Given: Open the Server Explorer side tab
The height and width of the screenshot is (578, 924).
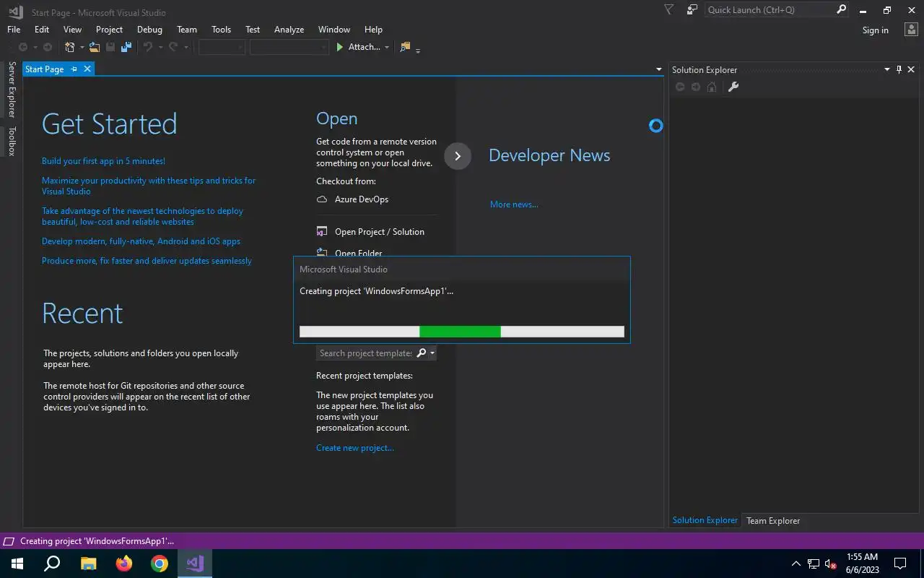Looking at the screenshot, I should pos(12,90).
